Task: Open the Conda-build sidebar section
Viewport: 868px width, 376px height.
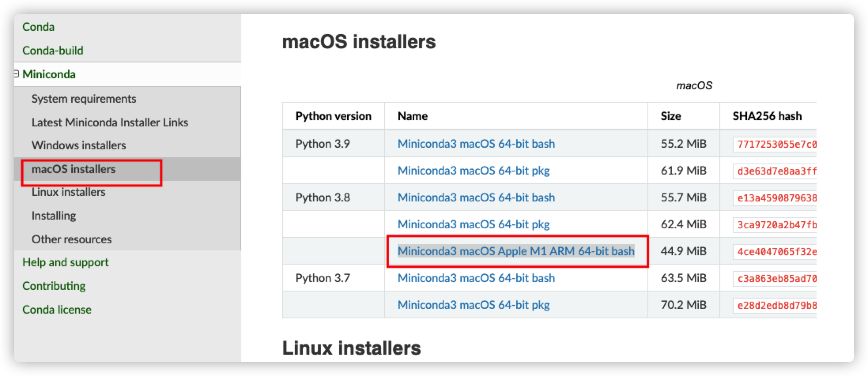Action: (53, 51)
